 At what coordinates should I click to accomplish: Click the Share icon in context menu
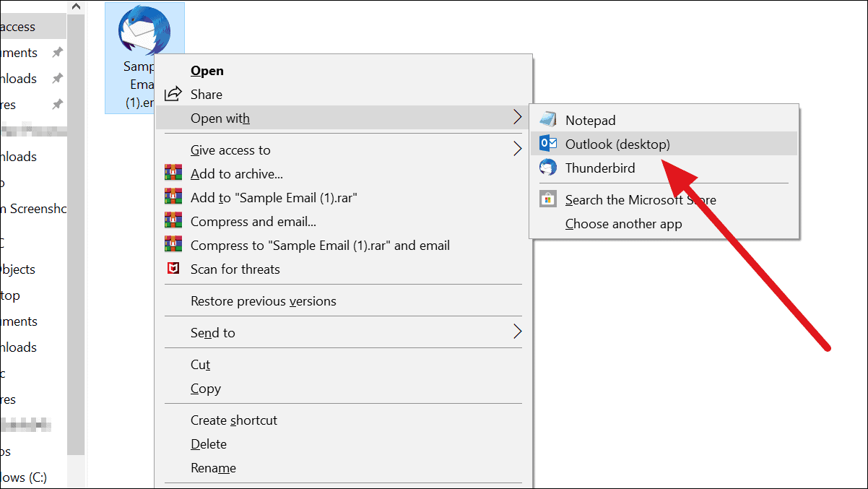(x=173, y=94)
